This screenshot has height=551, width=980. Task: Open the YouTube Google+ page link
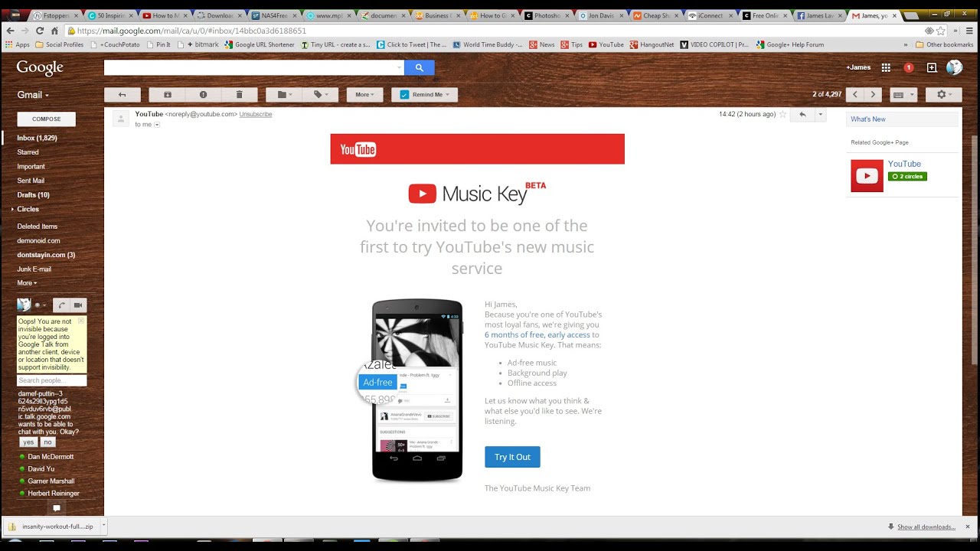tap(904, 164)
